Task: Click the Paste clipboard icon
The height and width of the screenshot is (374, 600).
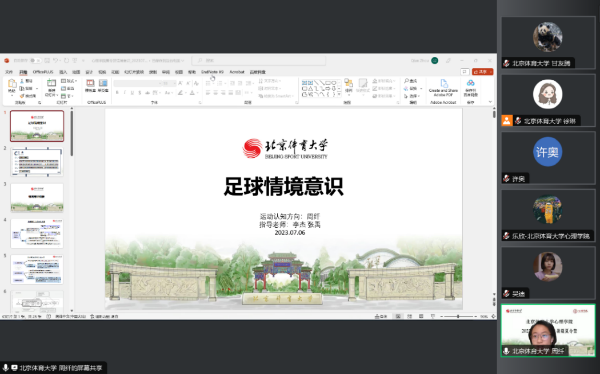Action: (12, 84)
